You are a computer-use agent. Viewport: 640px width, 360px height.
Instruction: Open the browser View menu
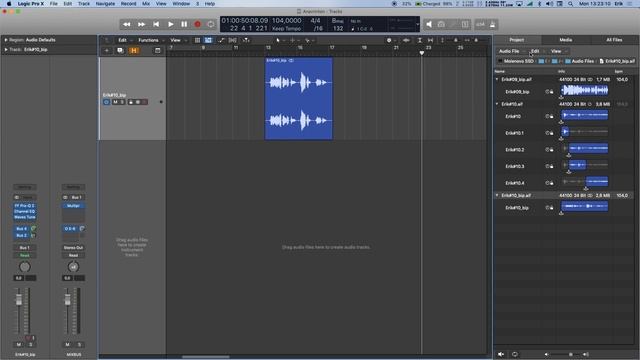point(556,51)
